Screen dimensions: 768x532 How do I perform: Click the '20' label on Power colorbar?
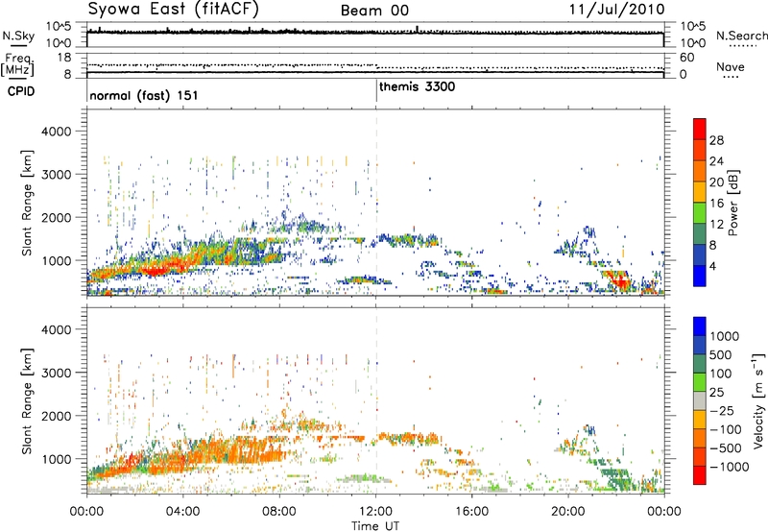tap(716, 182)
